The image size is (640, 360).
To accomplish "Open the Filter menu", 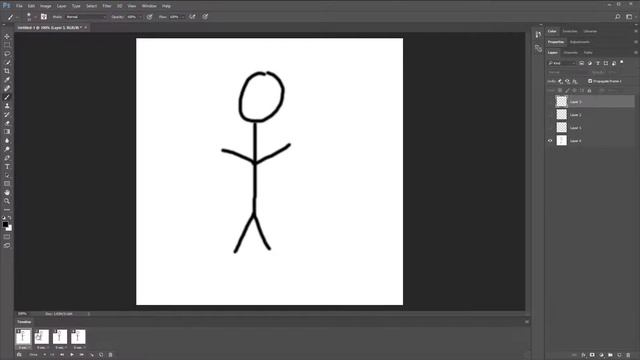I will tap(107, 6).
